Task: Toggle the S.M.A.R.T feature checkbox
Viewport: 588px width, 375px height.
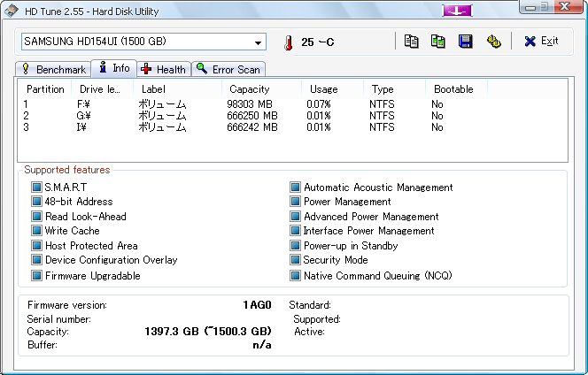Action: 36,187
